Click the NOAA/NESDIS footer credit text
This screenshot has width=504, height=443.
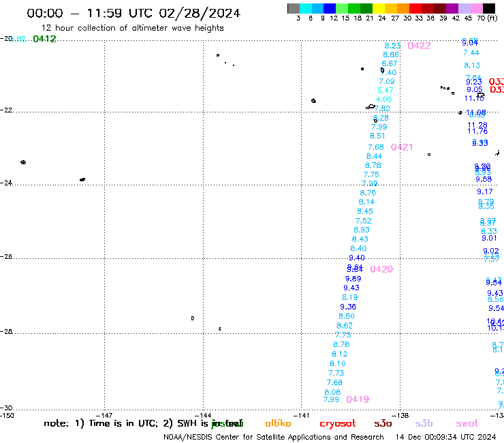click(x=274, y=438)
